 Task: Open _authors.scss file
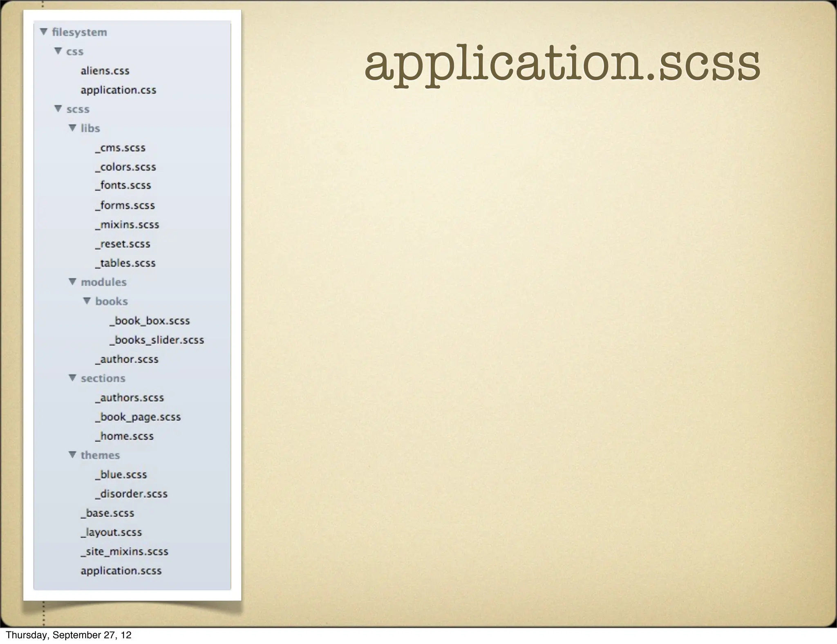click(x=130, y=398)
